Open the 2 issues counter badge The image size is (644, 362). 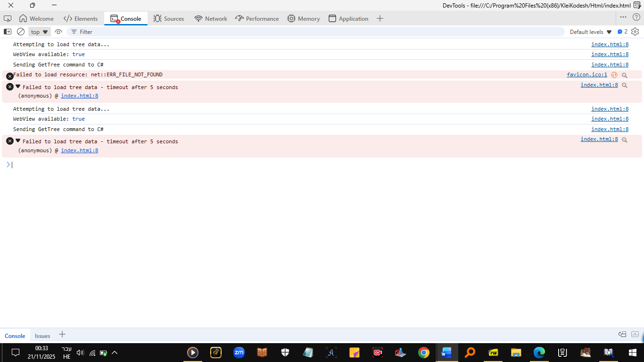622,32
